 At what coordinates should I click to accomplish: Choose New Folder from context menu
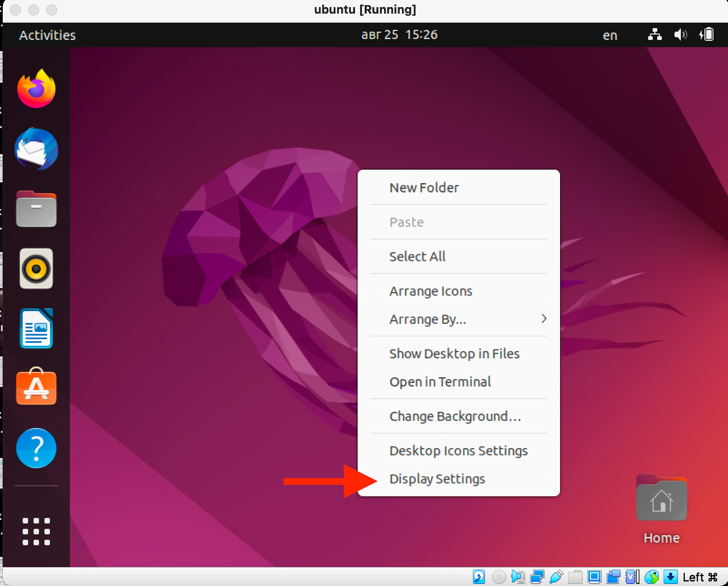424,188
